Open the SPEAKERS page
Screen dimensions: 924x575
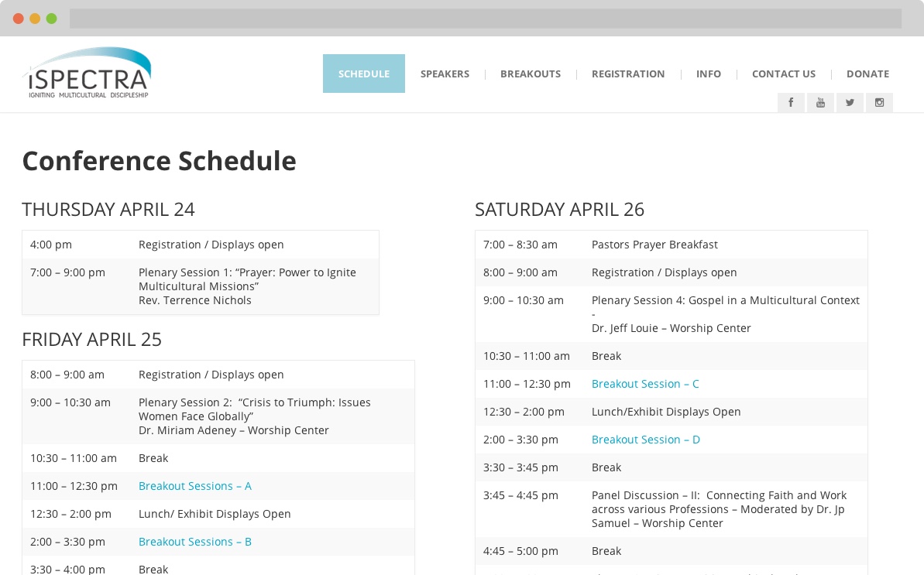445,74
